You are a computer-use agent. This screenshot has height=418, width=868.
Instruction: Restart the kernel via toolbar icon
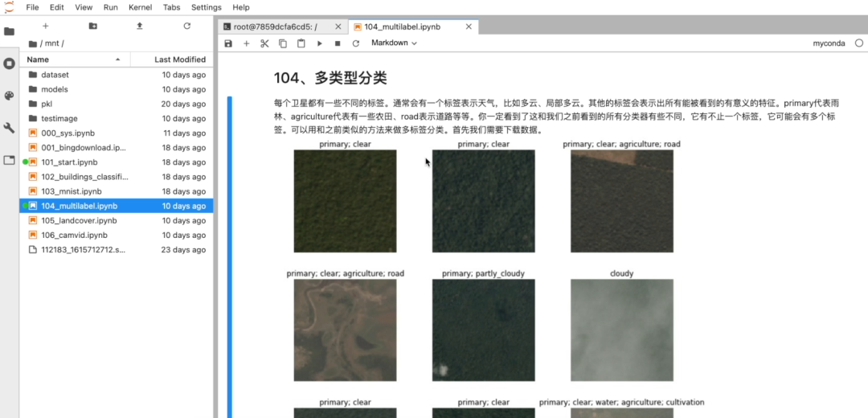tap(355, 43)
